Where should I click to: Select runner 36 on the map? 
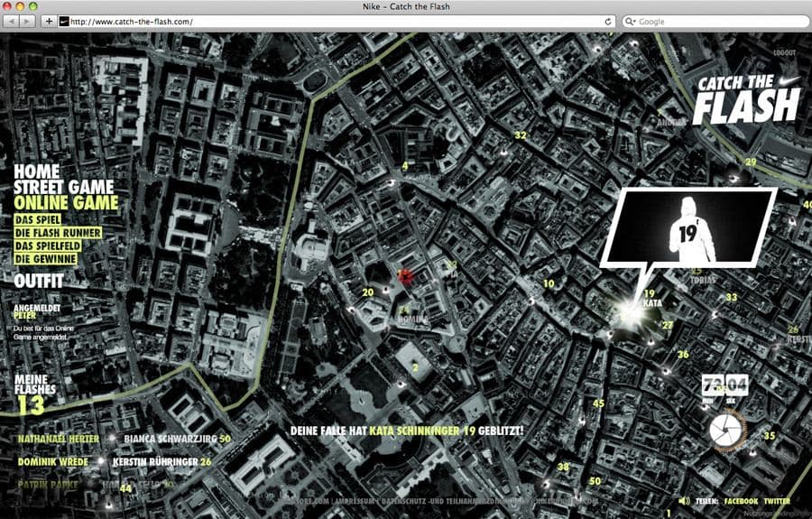coord(683,355)
